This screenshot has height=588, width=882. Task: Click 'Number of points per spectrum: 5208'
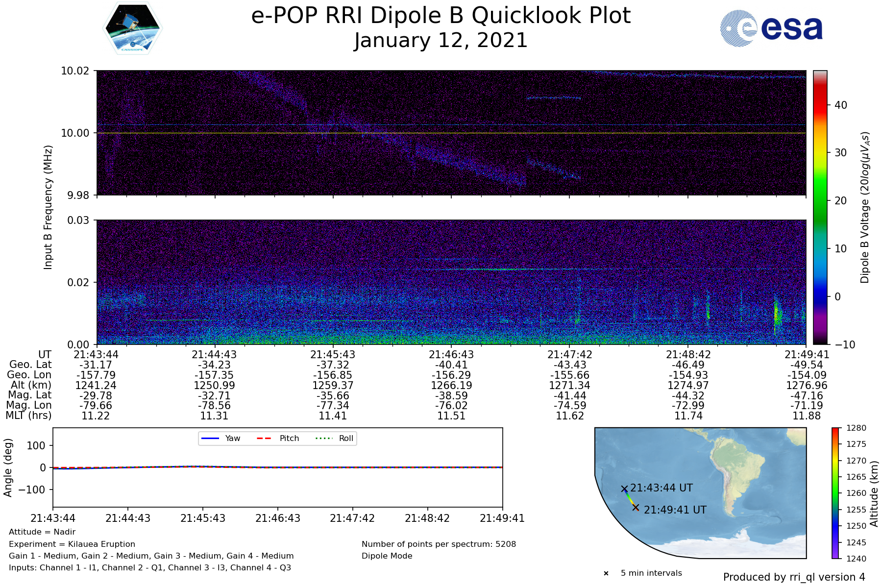[439, 544]
